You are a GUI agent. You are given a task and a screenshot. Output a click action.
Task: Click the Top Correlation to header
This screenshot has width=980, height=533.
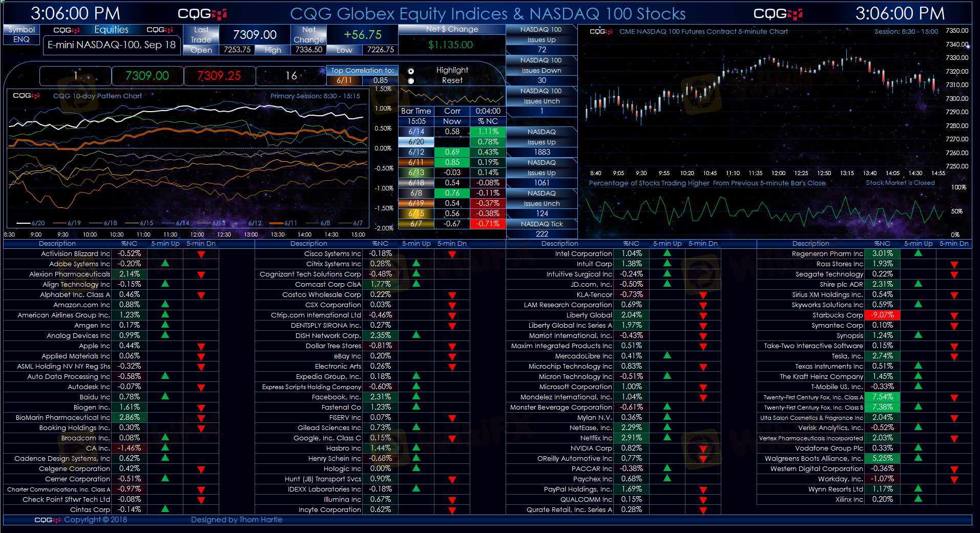point(362,71)
